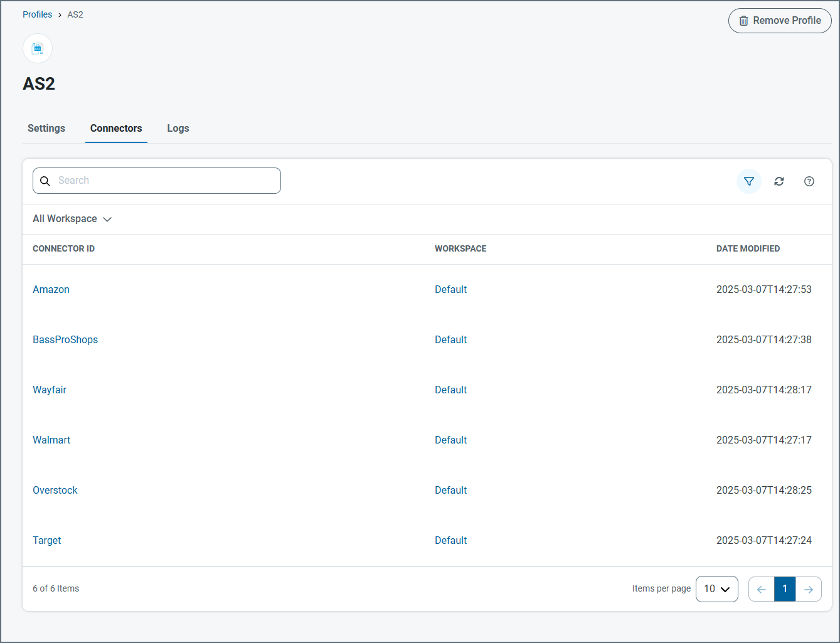Open the BassProShops connector

click(x=65, y=339)
